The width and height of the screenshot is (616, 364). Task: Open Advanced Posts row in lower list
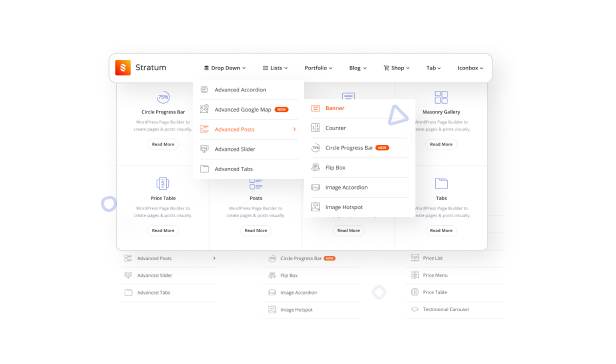pyautogui.click(x=169, y=258)
